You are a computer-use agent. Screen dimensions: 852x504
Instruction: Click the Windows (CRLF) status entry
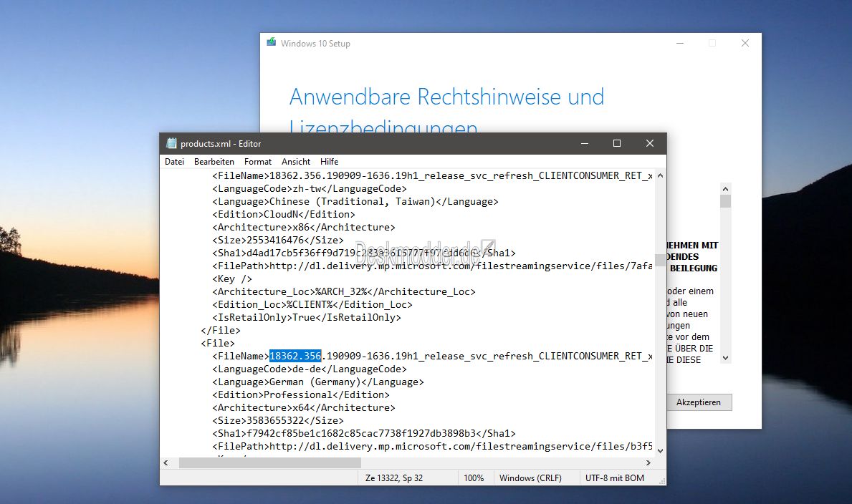pos(530,478)
